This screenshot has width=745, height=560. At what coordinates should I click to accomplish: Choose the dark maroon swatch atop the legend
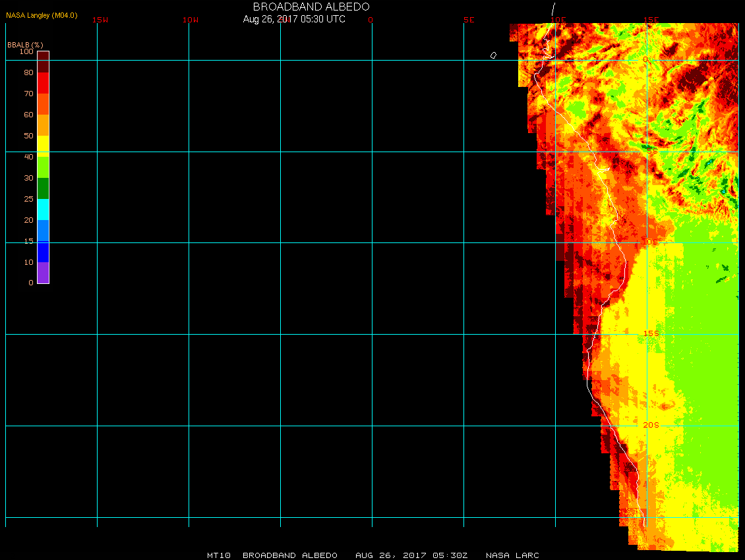(x=43, y=61)
